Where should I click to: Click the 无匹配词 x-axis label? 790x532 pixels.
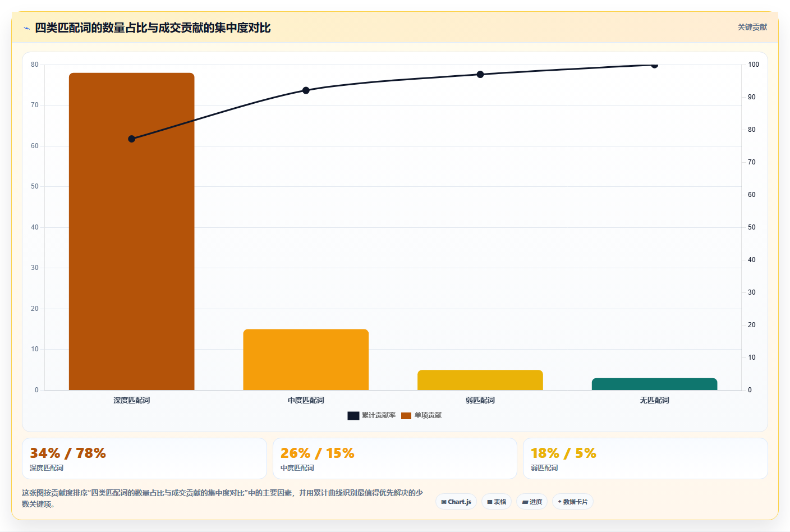click(654, 400)
